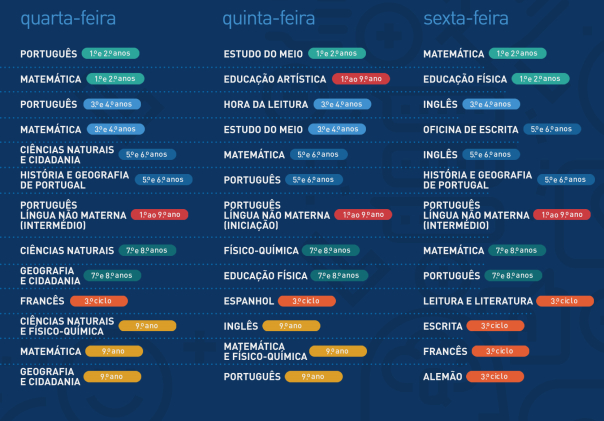
Task: Click Hora da Leitura entry
Action: (x=266, y=104)
